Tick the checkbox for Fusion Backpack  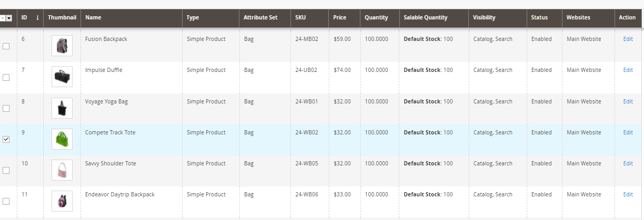6,46
